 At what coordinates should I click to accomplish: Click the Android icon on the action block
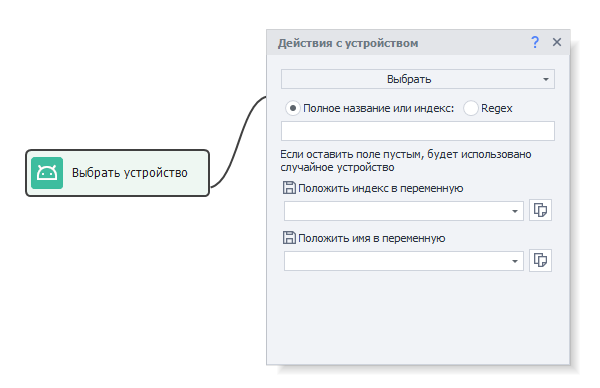tap(47, 173)
